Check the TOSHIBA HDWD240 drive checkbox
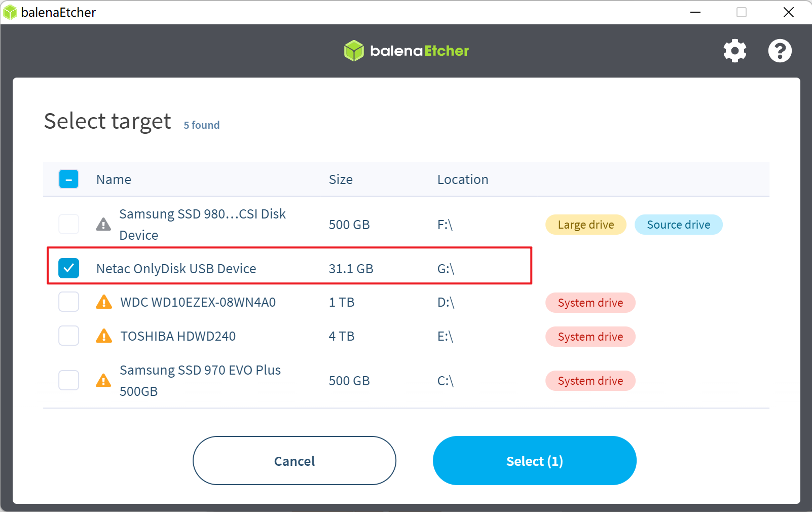The image size is (812, 512). [69, 336]
